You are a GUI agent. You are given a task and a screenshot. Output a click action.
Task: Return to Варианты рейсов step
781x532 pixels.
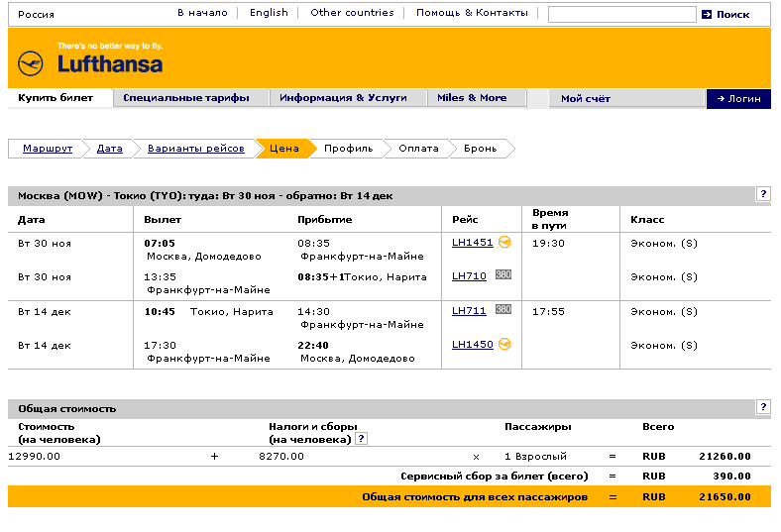coord(196,149)
